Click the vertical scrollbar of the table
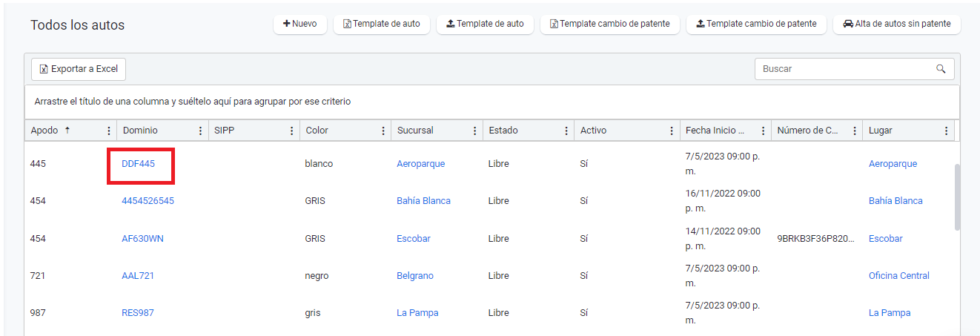Viewport: 980px width, 336px height. point(957,197)
